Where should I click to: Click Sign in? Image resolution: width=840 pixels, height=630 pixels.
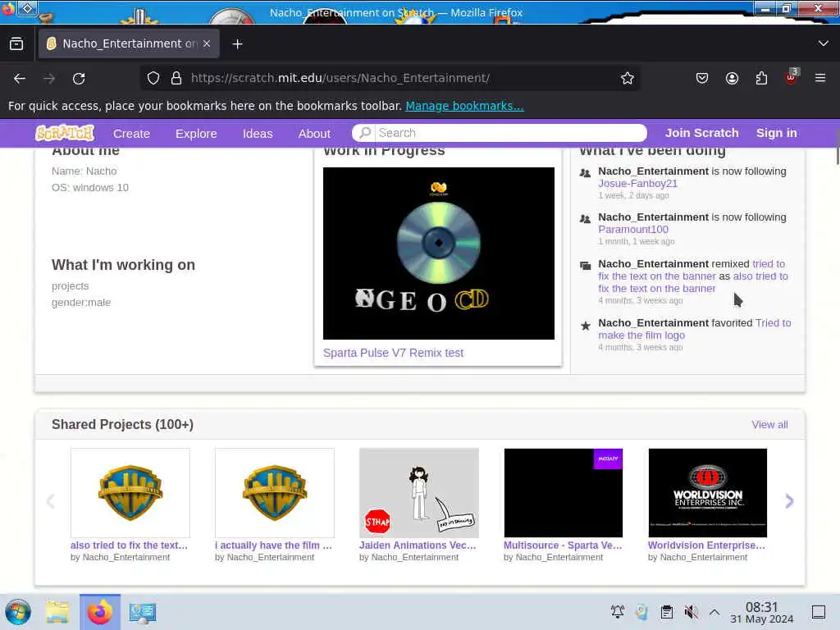click(x=776, y=133)
